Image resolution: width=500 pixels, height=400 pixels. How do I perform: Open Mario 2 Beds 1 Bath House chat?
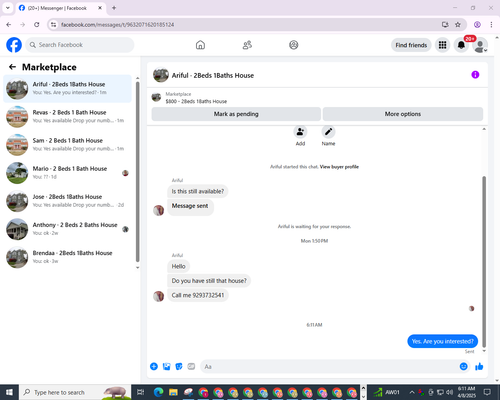67,173
